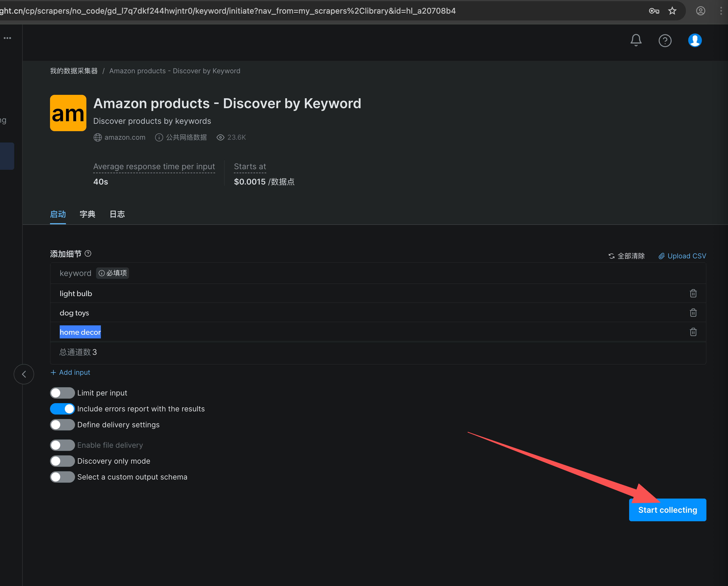Remove the home decor keyword row
The image size is (728, 586).
click(x=693, y=332)
